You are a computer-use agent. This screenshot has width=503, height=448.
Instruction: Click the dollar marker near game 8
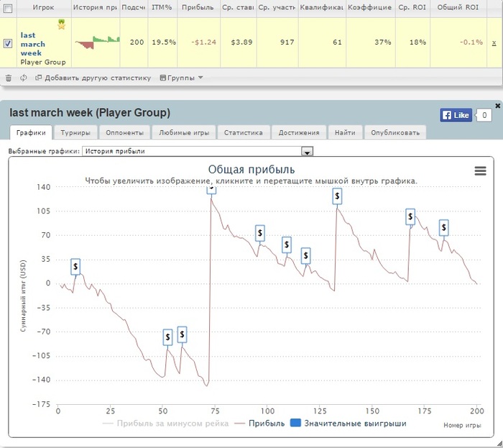pos(75,266)
